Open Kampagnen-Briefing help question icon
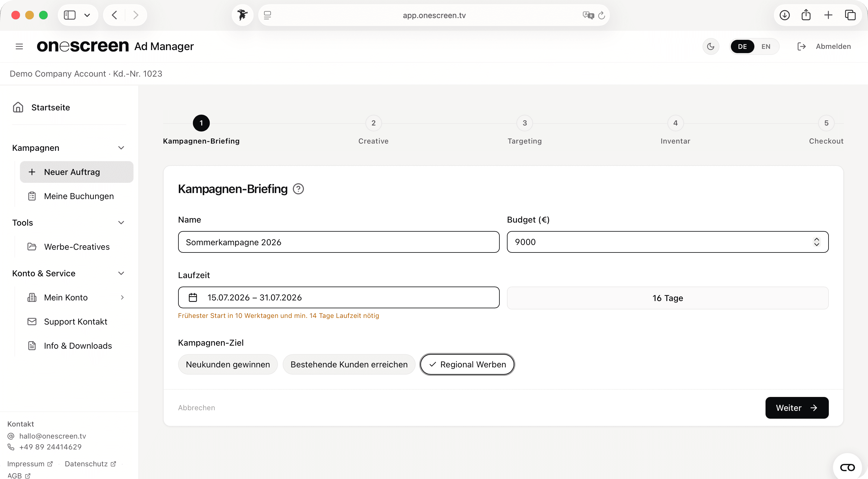Viewport: 868px width, 479px height. point(298,189)
